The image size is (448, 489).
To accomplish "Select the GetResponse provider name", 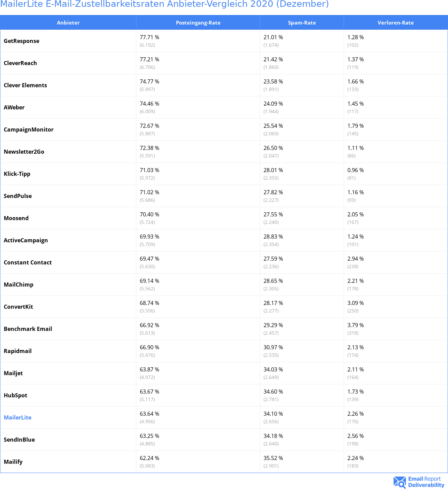I will [21, 41].
